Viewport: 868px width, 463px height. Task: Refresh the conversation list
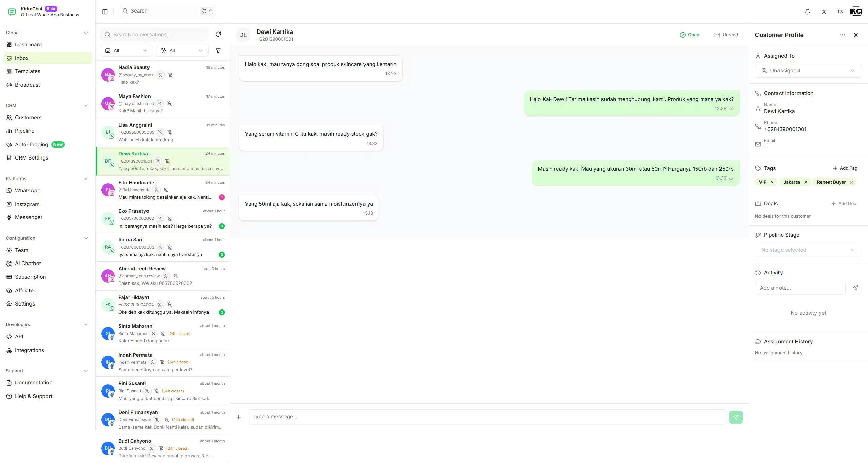pos(218,34)
